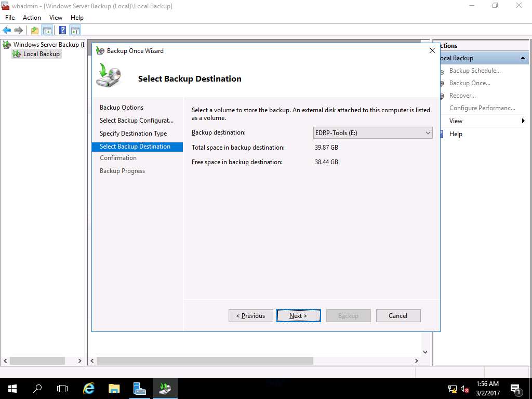This screenshot has width=532, height=399.
Task: Click the Back arrow toolbar icon
Action: (7, 31)
